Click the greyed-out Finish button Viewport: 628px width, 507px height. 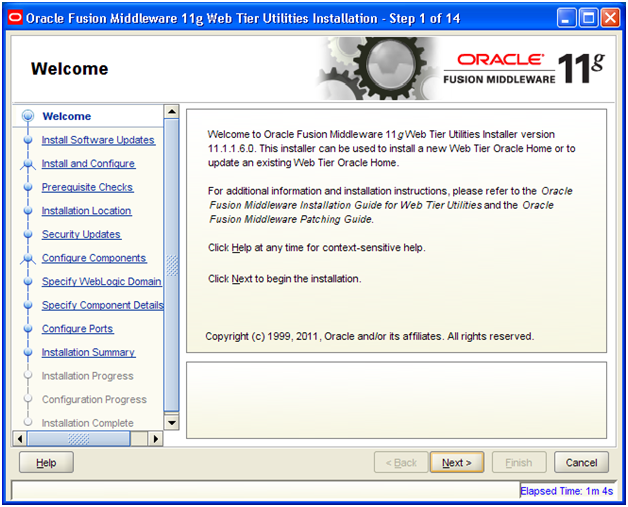pyautogui.click(x=519, y=463)
